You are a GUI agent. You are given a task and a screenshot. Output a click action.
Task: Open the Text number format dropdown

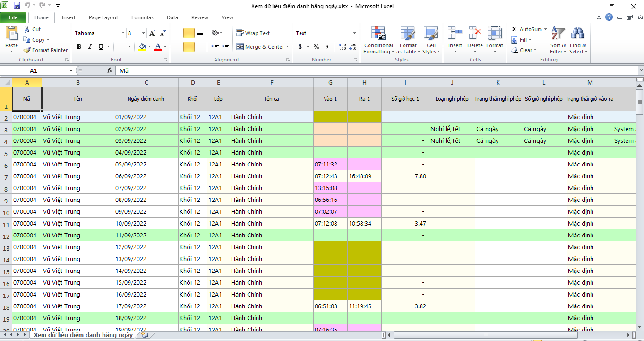click(355, 33)
